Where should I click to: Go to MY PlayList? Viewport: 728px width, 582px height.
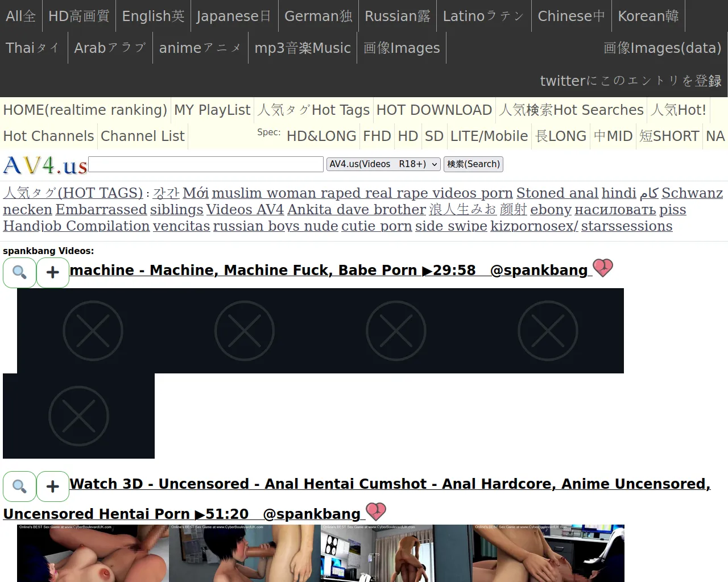pyautogui.click(x=212, y=110)
